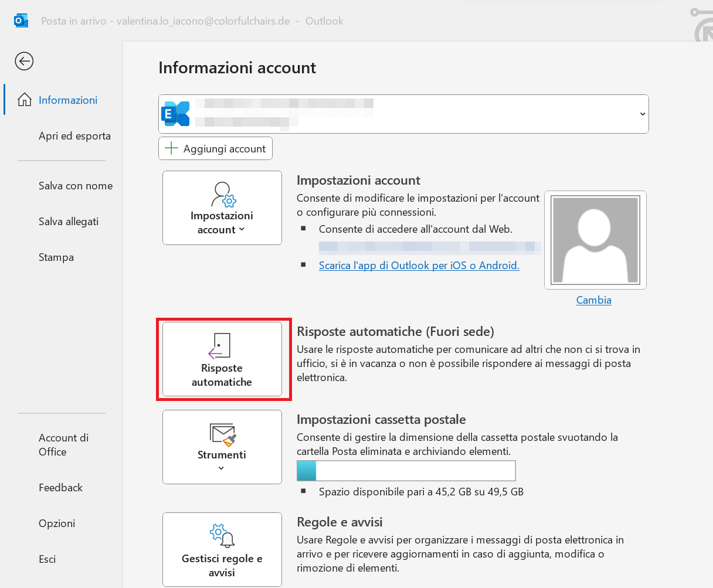This screenshot has width=713, height=588.
Task: Click the Aggiungi account button
Action: [x=215, y=148]
